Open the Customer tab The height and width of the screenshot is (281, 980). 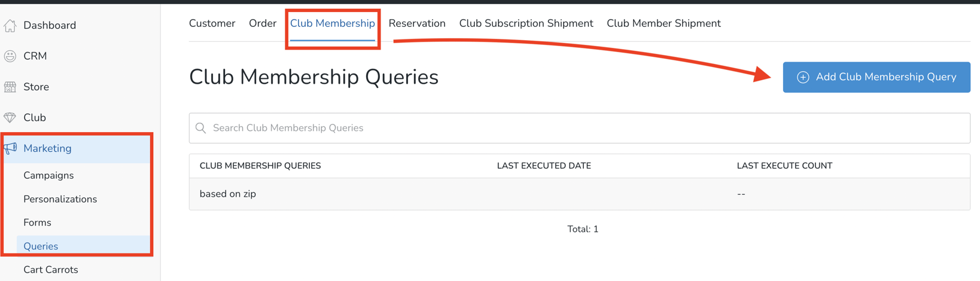tap(212, 23)
